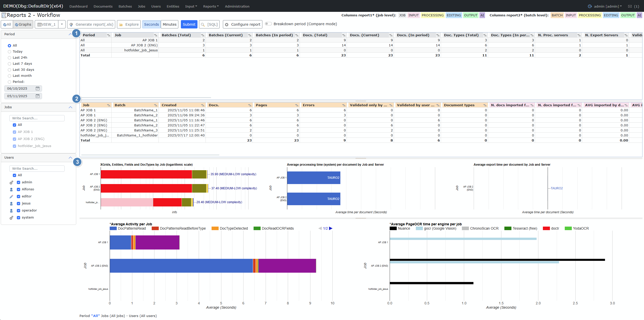Click the gear icon on Configure report
This screenshot has width=644, height=320.
227,24
